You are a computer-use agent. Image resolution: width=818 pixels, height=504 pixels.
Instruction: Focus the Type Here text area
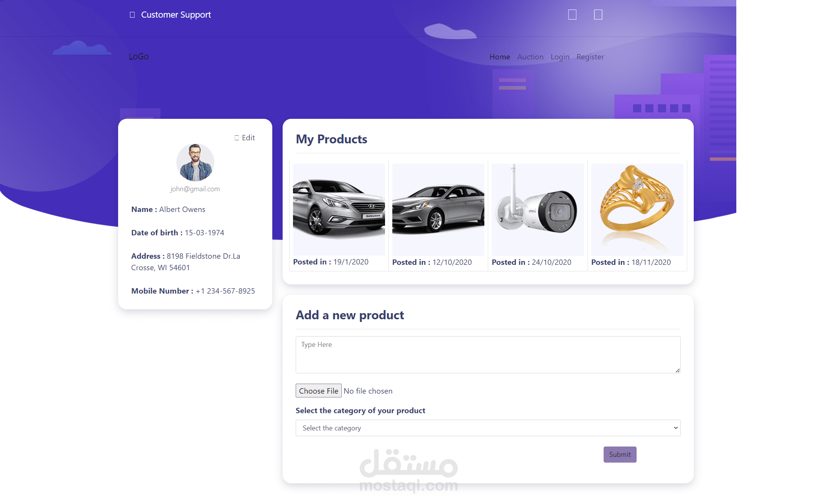click(488, 355)
